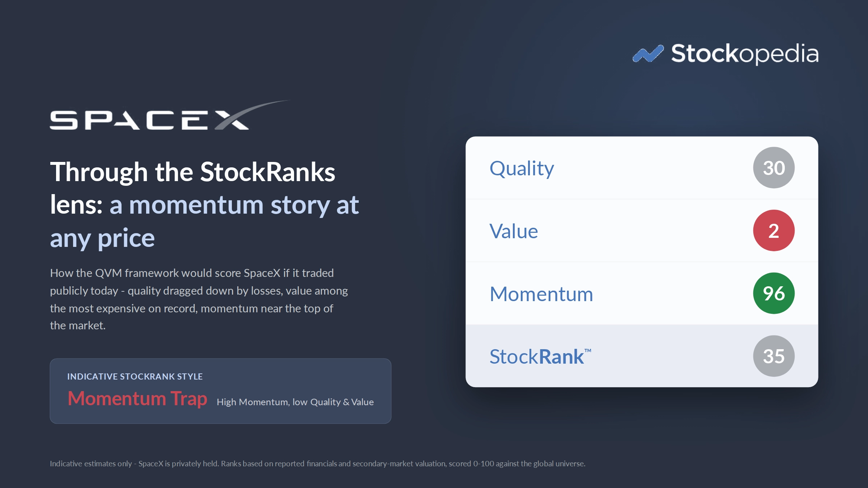Click the StockRank™ label

(540, 356)
